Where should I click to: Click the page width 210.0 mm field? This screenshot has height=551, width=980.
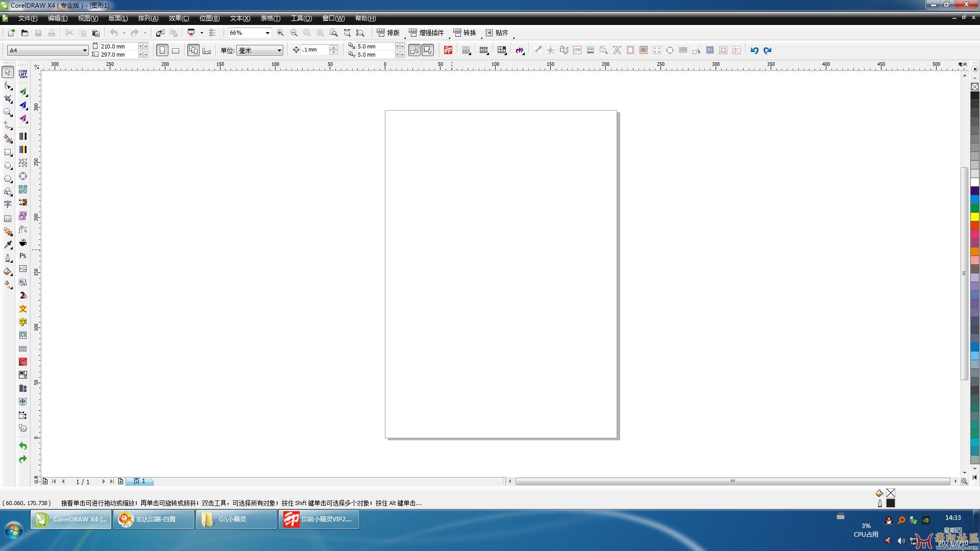point(118,46)
